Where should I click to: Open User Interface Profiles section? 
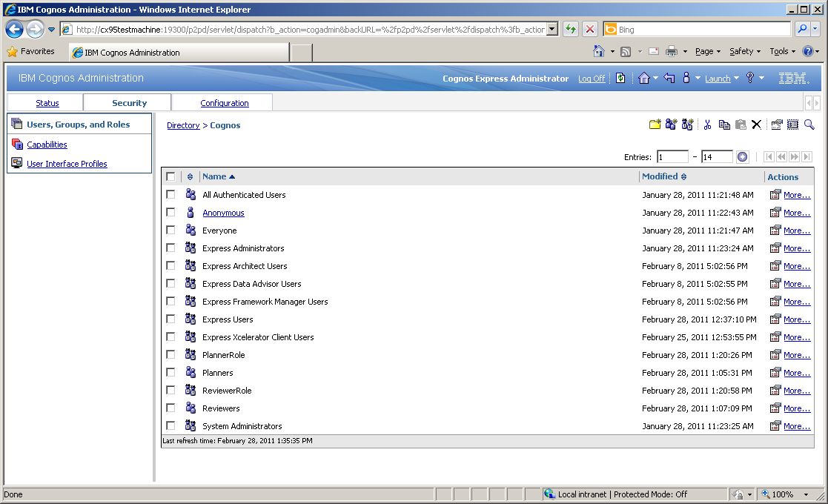67,164
